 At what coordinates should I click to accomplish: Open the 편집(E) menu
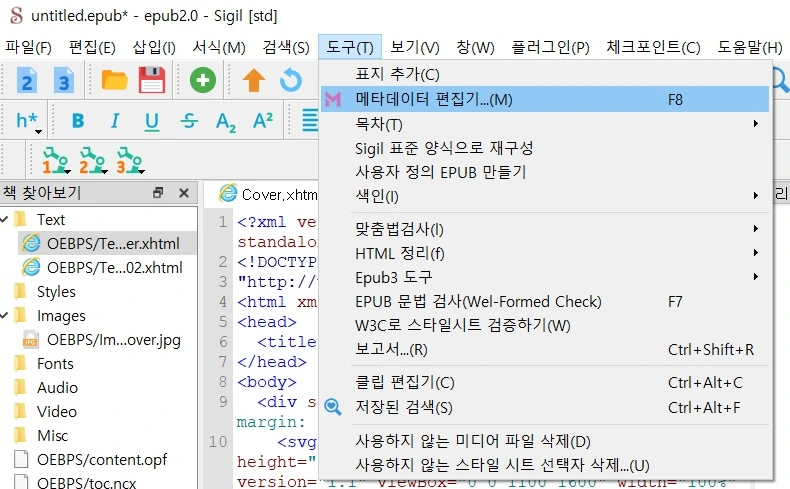[92, 47]
